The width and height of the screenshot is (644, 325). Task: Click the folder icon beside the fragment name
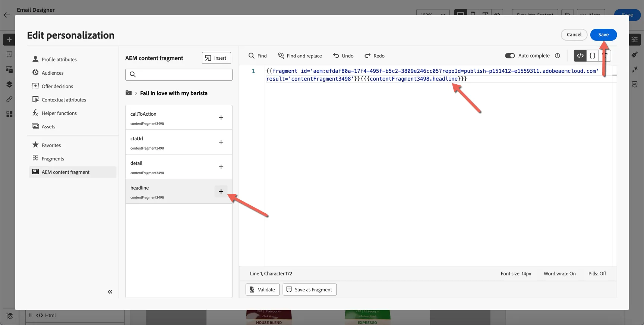pyautogui.click(x=129, y=93)
